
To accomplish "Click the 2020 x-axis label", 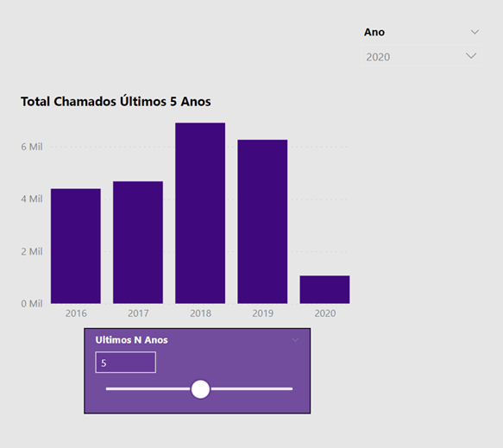I will (x=325, y=313).
